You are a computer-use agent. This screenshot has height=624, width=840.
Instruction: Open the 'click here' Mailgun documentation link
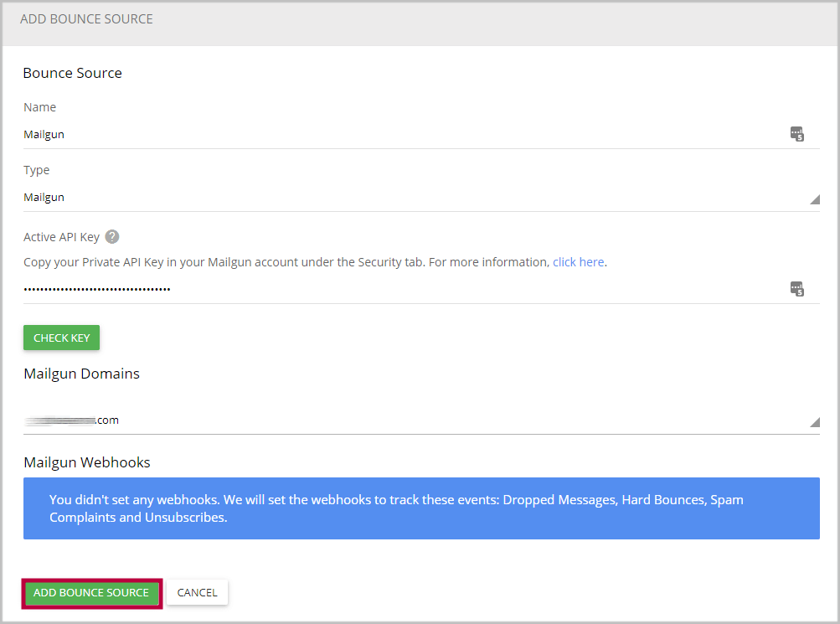[x=578, y=261]
